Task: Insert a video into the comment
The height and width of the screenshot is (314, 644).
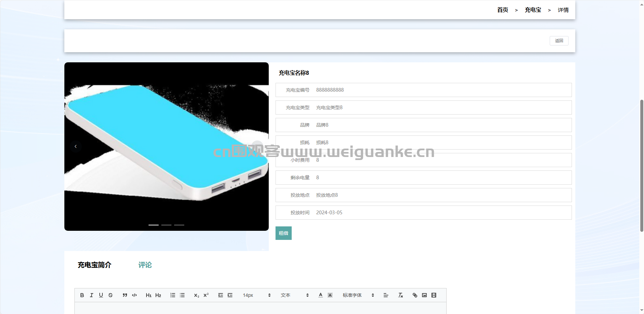Action: coord(434,295)
